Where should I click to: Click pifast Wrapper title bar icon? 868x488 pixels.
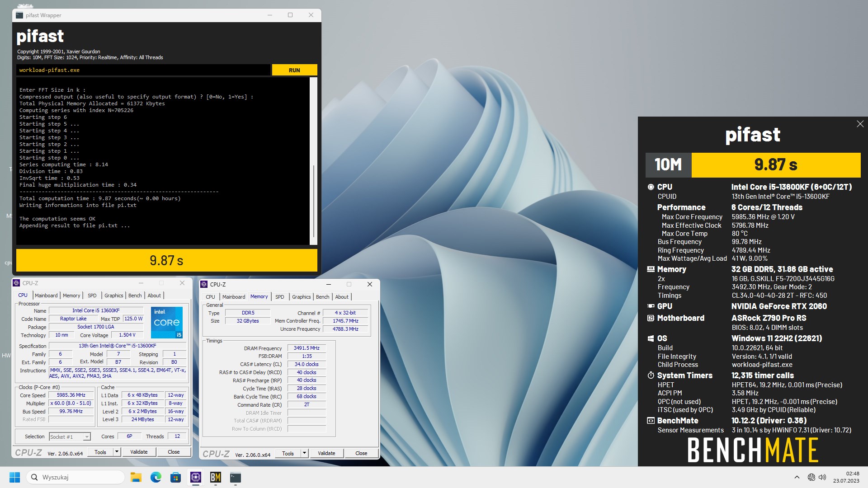coord(19,15)
